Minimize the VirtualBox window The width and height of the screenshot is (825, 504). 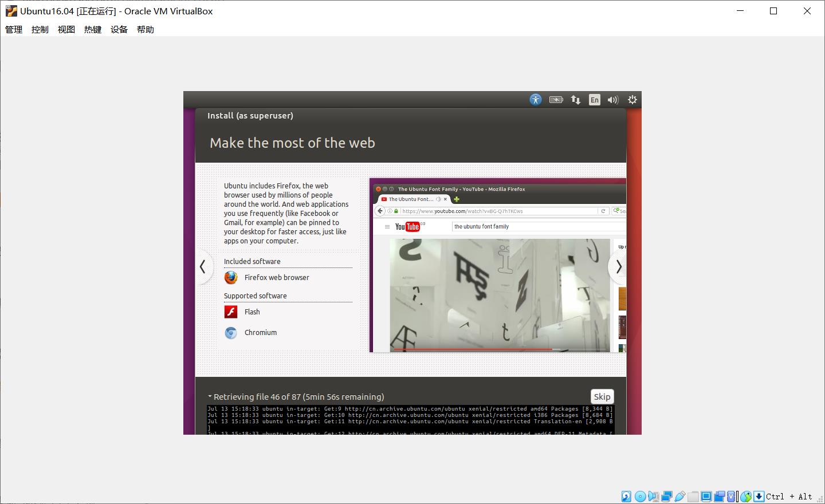point(740,11)
